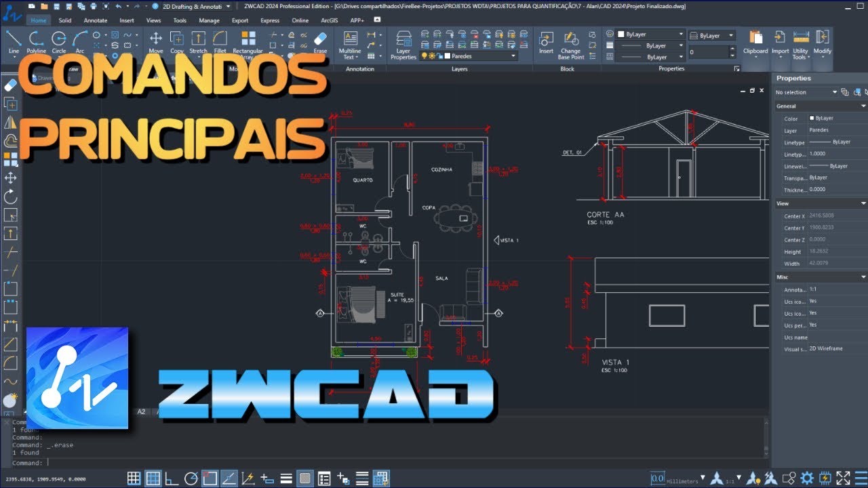Toggle dynamic input in status bar

[x=267, y=478]
